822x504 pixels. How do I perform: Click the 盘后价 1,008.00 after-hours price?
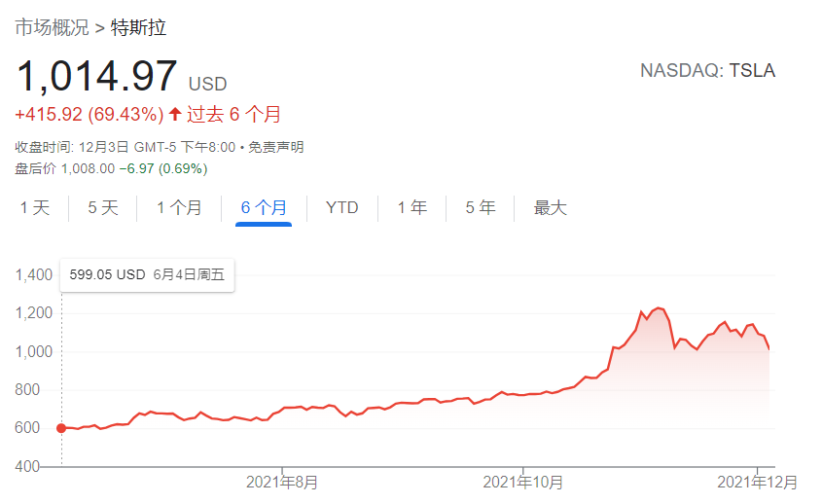pyautogui.click(x=64, y=169)
